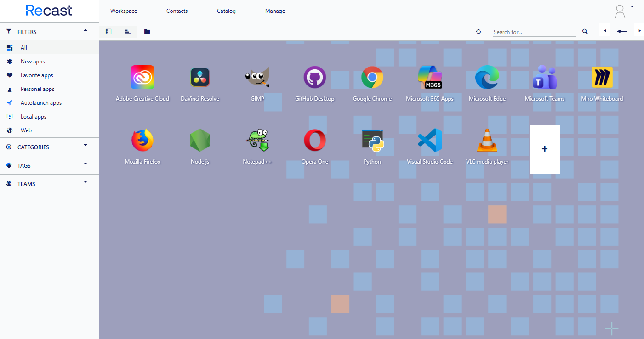Switch to the sorted list view icon
The width and height of the screenshot is (644, 339).
click(x=128, y=32)
